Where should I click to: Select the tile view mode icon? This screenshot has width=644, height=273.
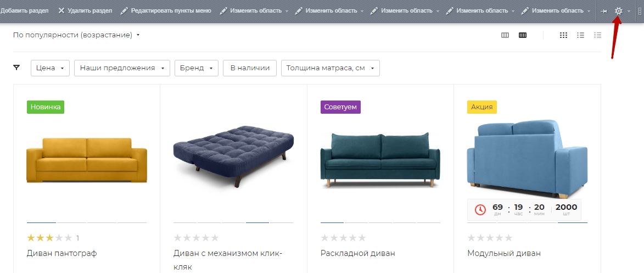coord(563,35)
